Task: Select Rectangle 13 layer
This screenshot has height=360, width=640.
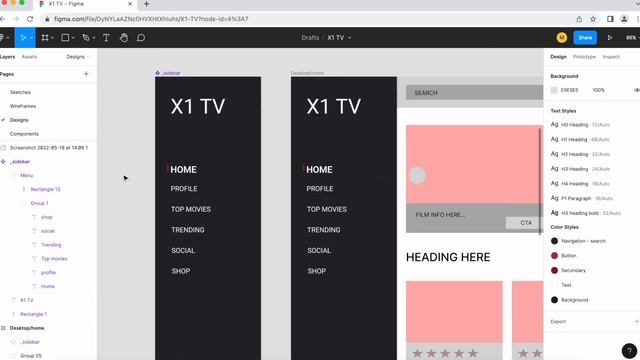Action: pyautogui.click(x=45, y=189)
